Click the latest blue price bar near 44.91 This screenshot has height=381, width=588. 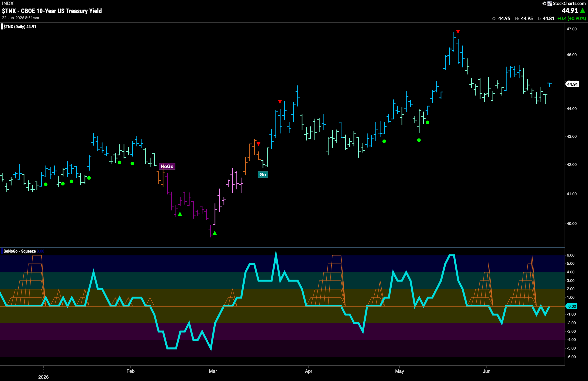(549, 85)
